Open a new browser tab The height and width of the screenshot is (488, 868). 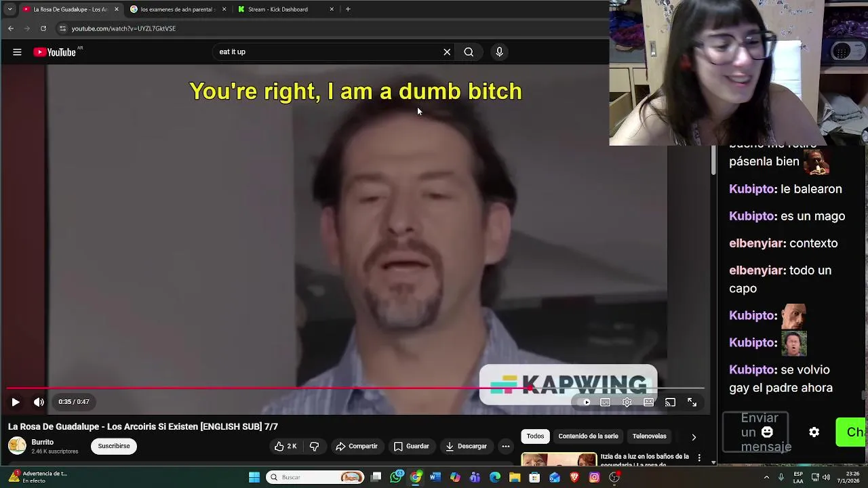pos(348,9)
